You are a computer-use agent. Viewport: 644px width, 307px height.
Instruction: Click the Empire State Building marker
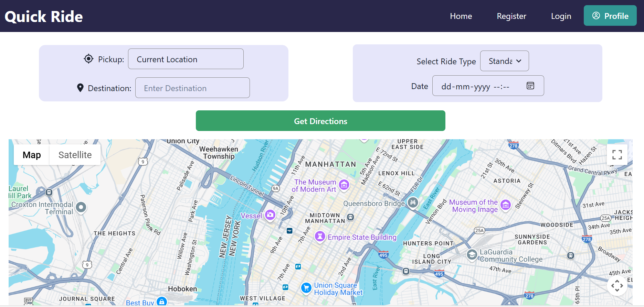[x=320, y=237]
